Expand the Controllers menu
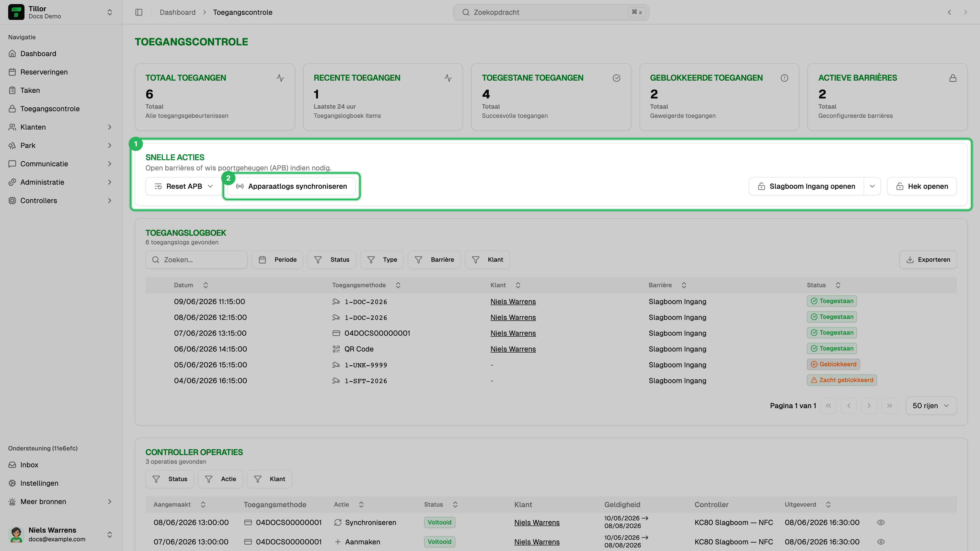 coord(61,201)
